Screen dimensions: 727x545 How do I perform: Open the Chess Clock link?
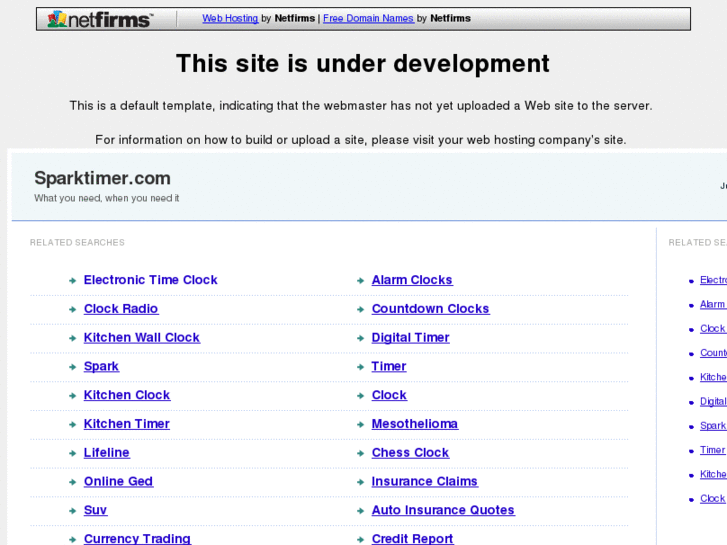(410, 452)
